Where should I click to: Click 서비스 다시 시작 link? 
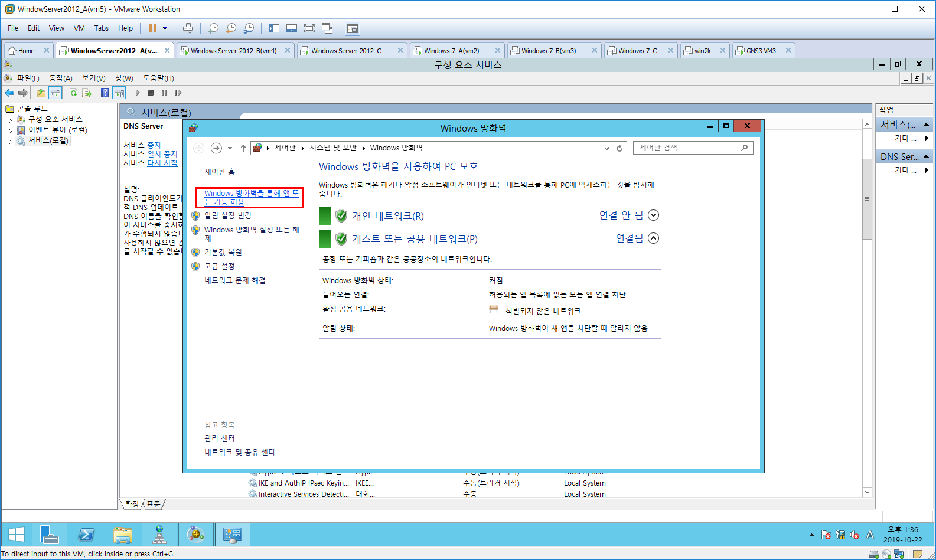tap(162, 163)
